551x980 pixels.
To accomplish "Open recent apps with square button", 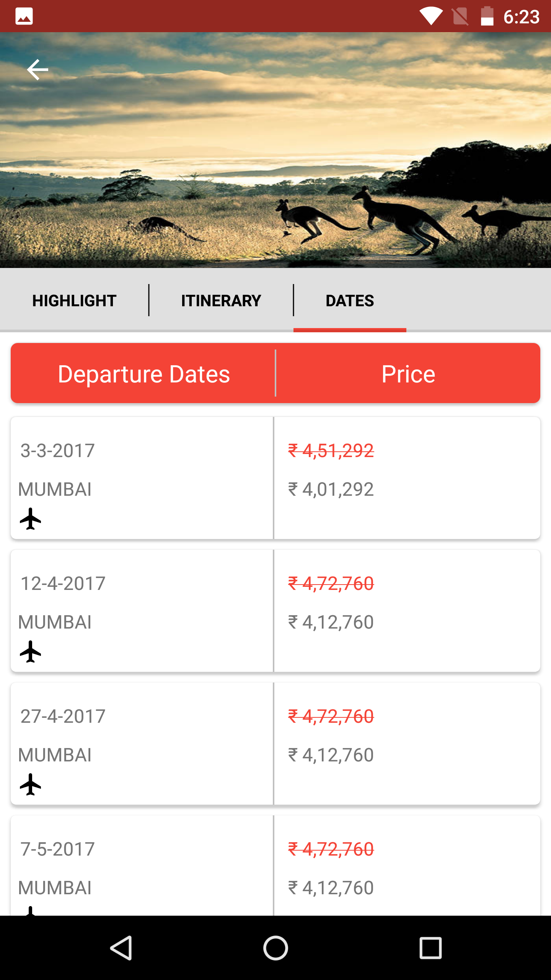I will pyautogui.click(x=430, y=948).
